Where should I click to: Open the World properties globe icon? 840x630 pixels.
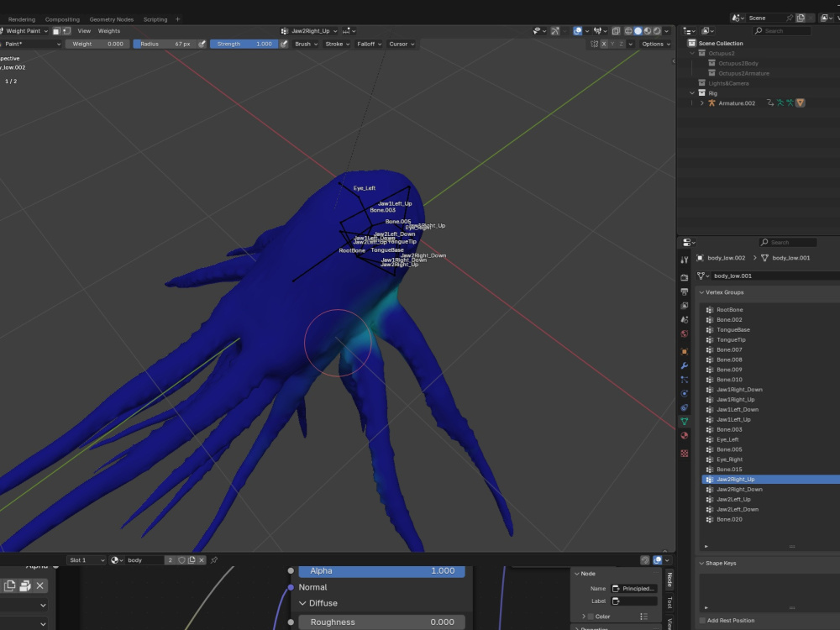coord(684,333)
